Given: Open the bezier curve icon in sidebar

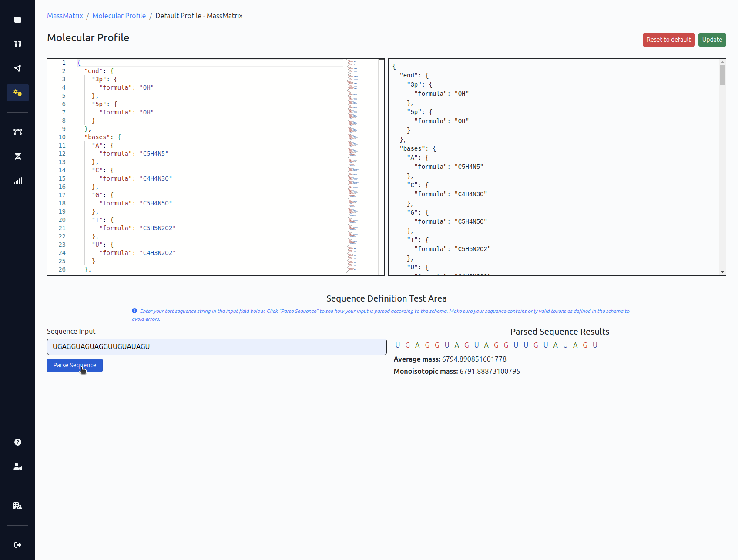Looking at the screenshot, I should tap(18, 132).
